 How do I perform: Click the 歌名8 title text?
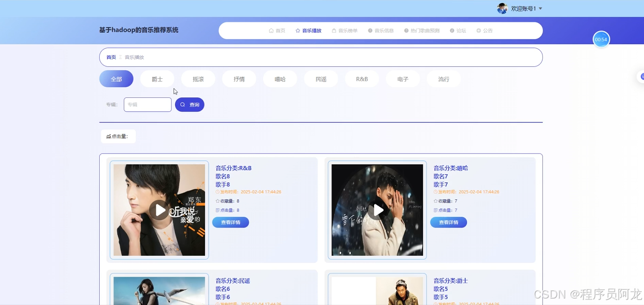click(x=223, y=177)
